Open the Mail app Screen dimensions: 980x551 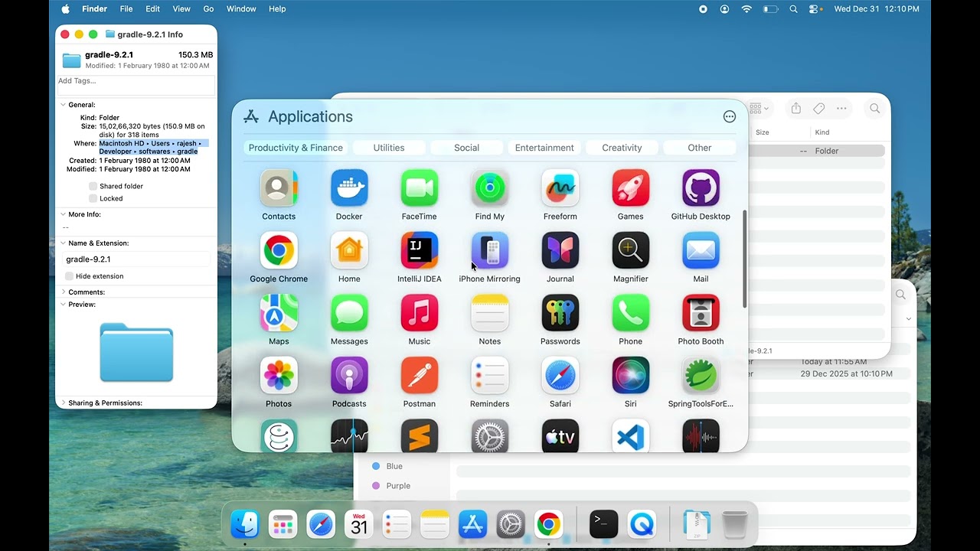pyautogui.click(x=701, y=251)
